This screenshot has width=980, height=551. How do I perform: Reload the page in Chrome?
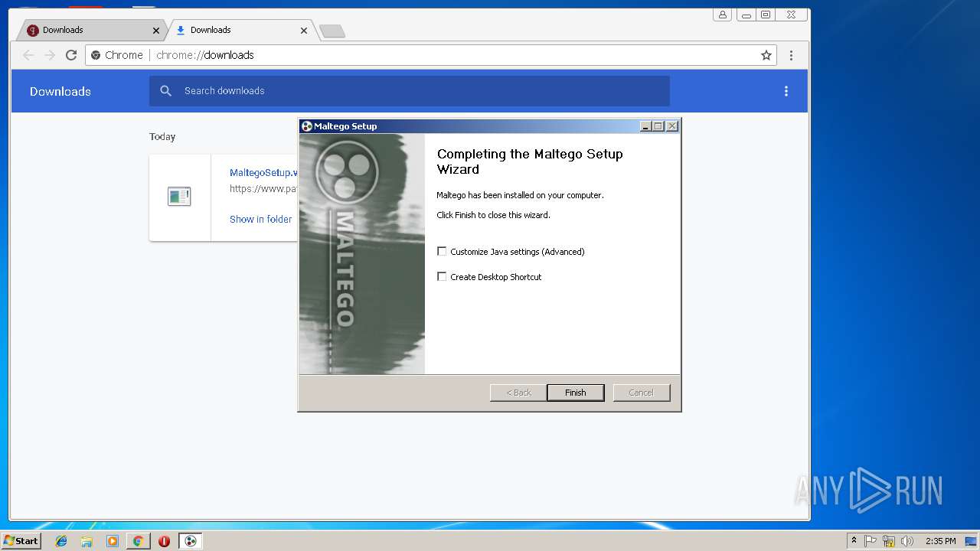pos(71,55)
